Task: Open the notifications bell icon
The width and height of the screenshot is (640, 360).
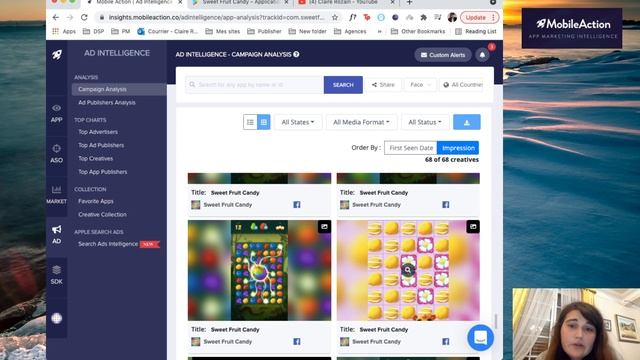Action: 482,55
